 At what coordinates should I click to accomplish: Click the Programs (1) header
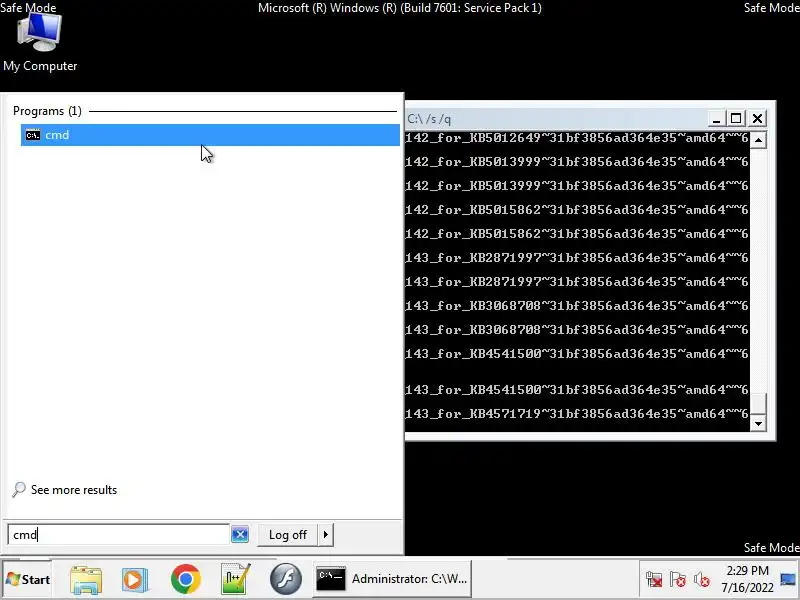click(x=47, y=111)
